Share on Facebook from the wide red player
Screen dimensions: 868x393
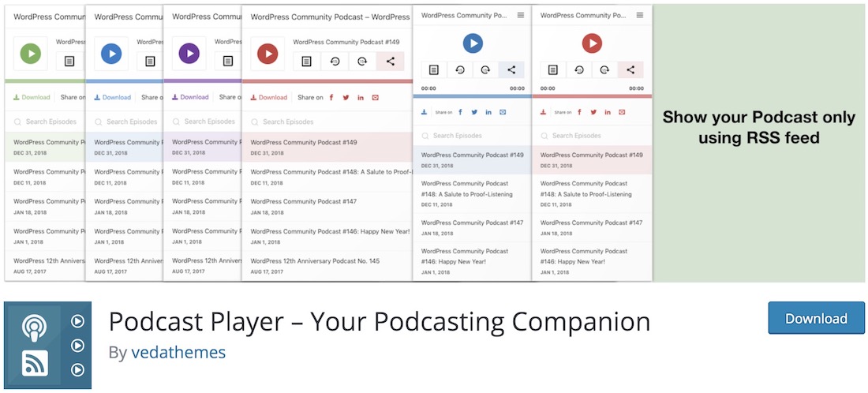331,97
